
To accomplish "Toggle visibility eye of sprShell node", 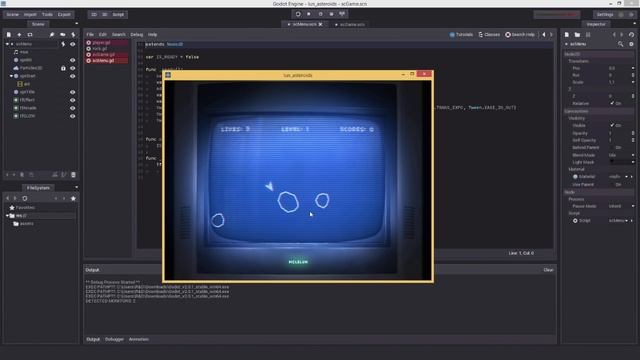I will click(x=73, y=76).
